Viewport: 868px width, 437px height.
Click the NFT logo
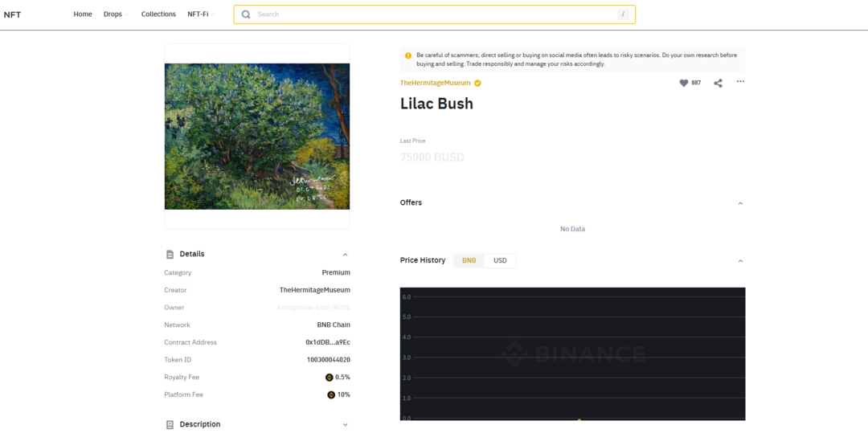click(x=12, y=14)
